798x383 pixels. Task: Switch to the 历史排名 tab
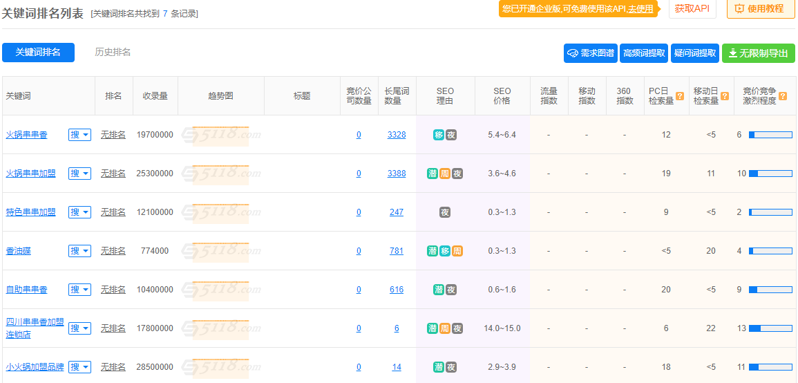(112, 52)
